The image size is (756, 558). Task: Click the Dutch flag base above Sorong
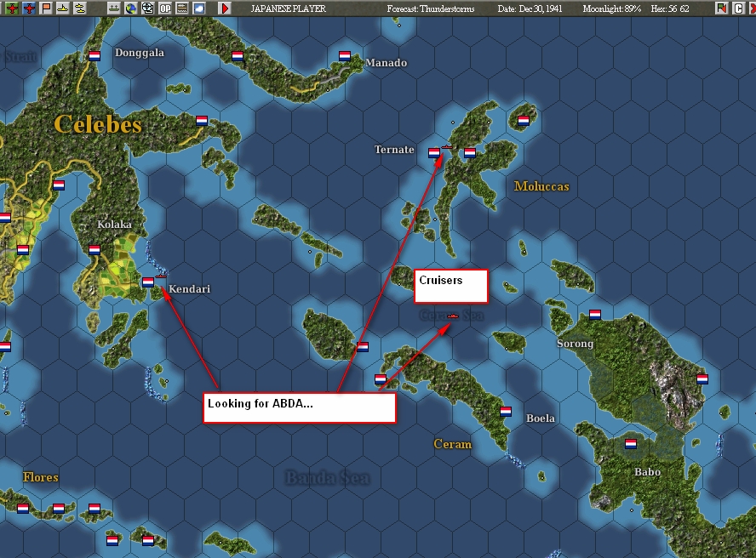tap(595, 315)
